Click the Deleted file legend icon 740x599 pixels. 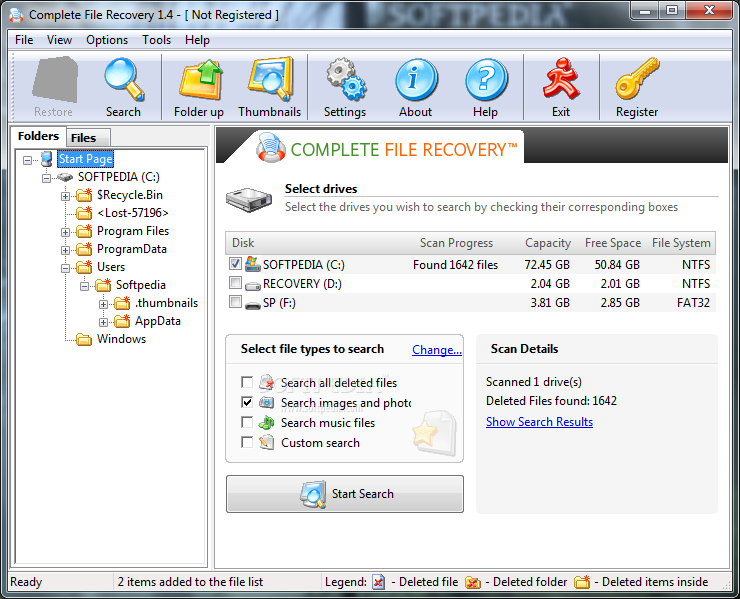click(378, 582)
